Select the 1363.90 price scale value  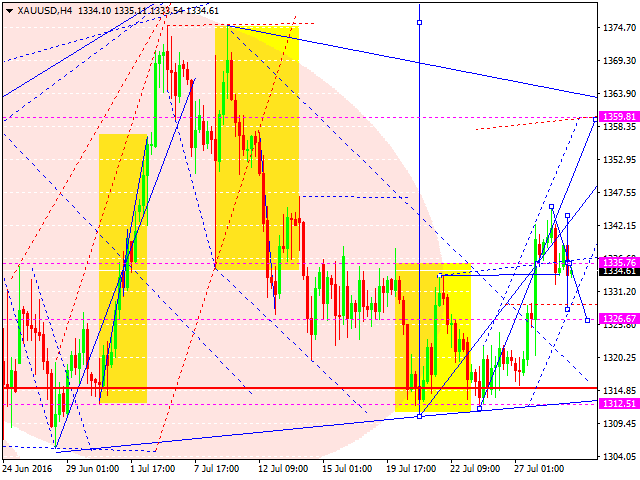[620, 93]
